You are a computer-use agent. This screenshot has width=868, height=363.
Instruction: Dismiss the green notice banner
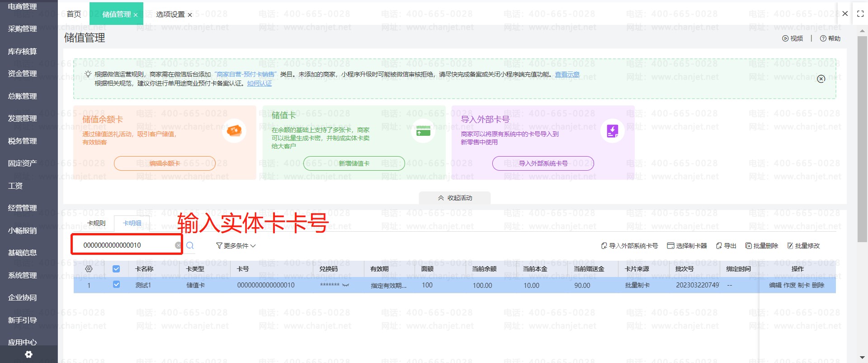(821, 79)
